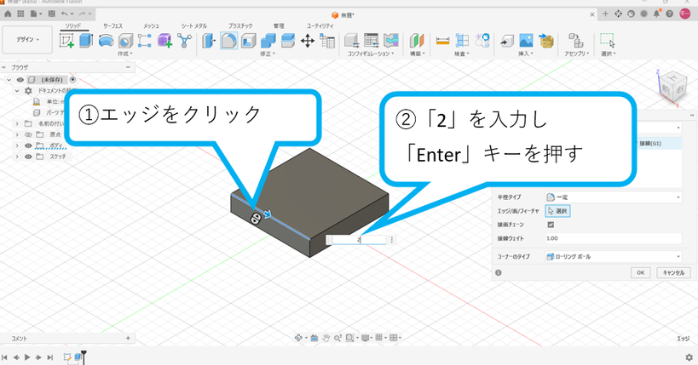This screenshot has width=698, height=365.
Task: Open the コーナーのタイプ dropdown
Action: pos(613,257)
